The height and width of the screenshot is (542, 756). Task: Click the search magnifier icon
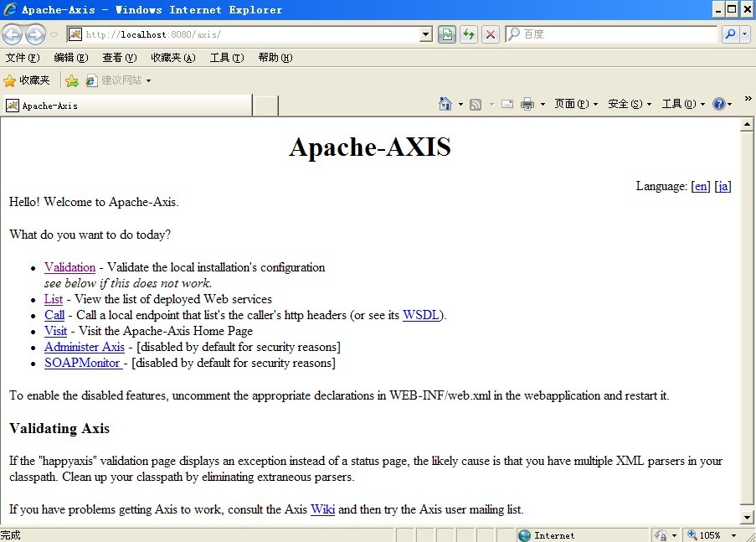(728, 34)
